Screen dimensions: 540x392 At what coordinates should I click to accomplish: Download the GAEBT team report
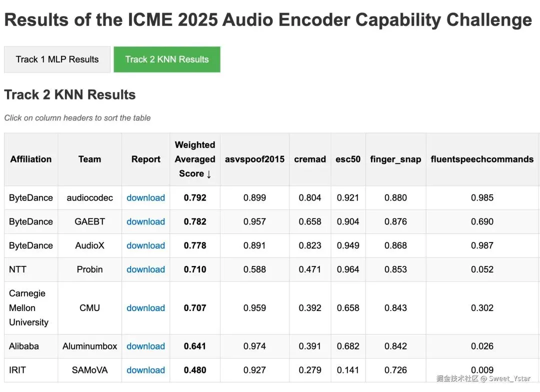pos(145,221)
